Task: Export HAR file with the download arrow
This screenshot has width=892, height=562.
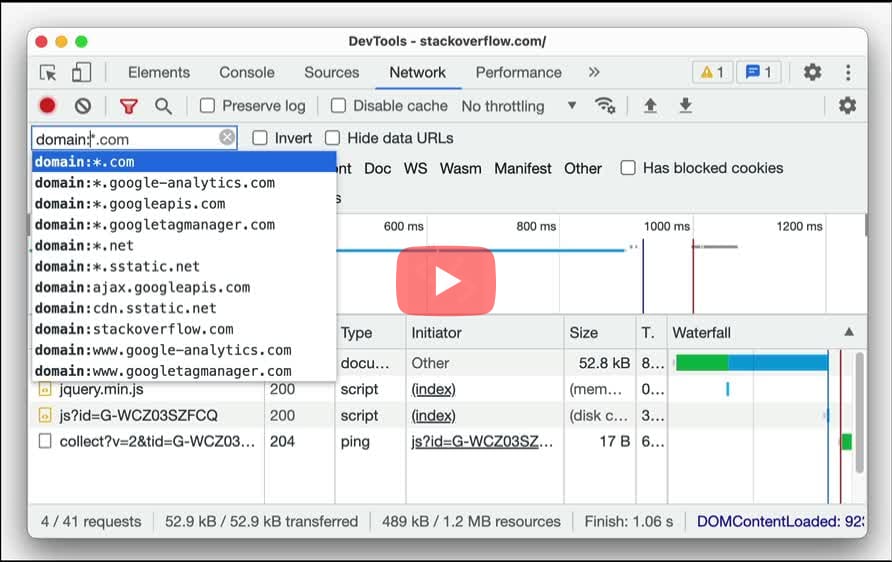Action: pos(685,106)
